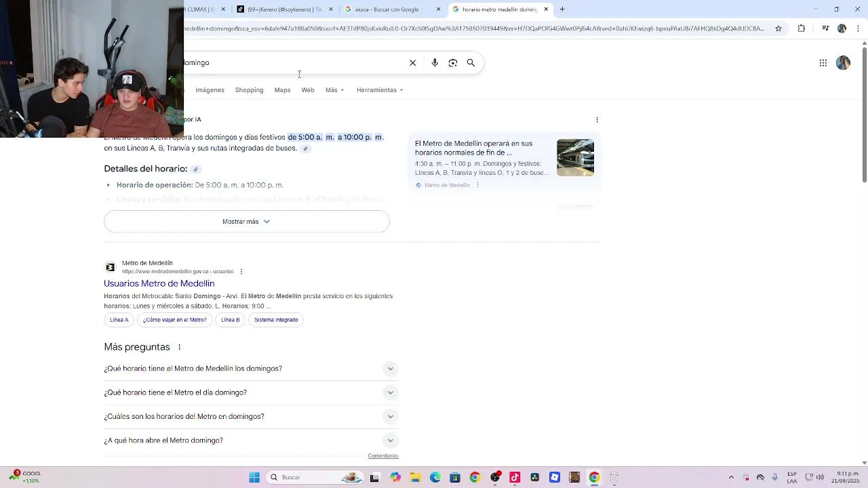The width and height of the screenshot is (868, 488).
Task: Open AI overview three-dot options
Action: click(x=597, y=120)
